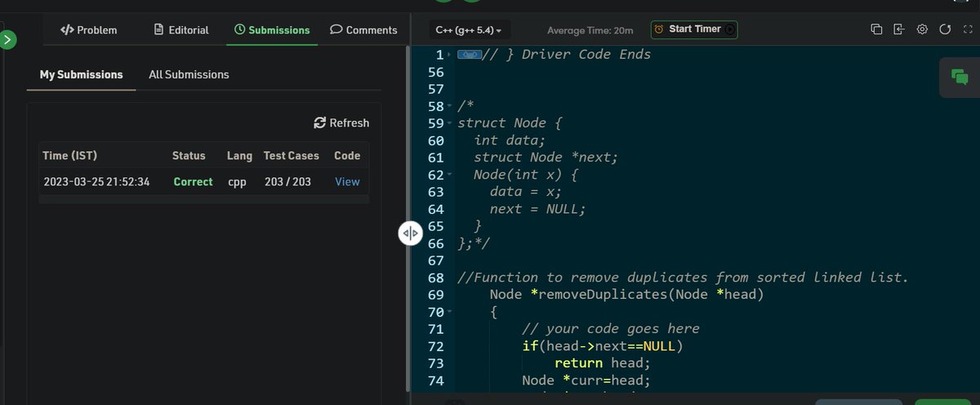Click the Average Time: 20m label
Viewport: 980px width, 405px height.
coord(590,30)
